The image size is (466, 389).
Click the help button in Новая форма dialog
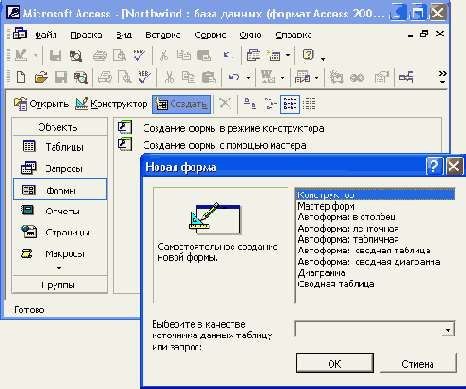click(x=434, y=166)
